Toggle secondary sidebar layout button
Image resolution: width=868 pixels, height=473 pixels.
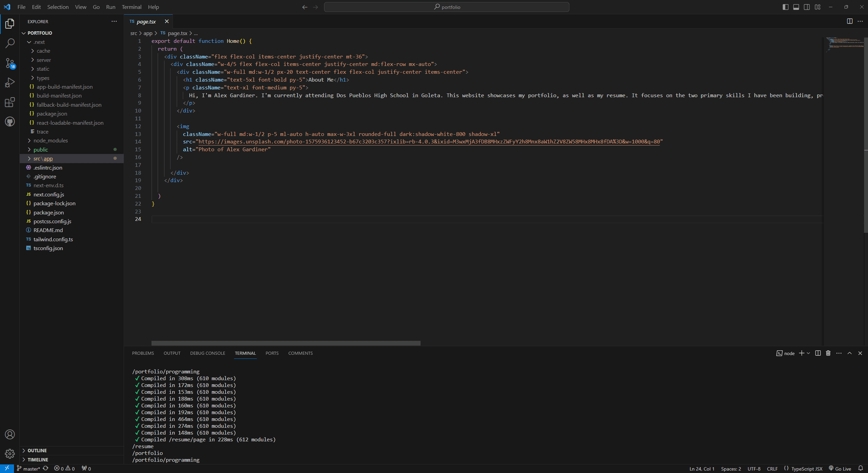807,7
